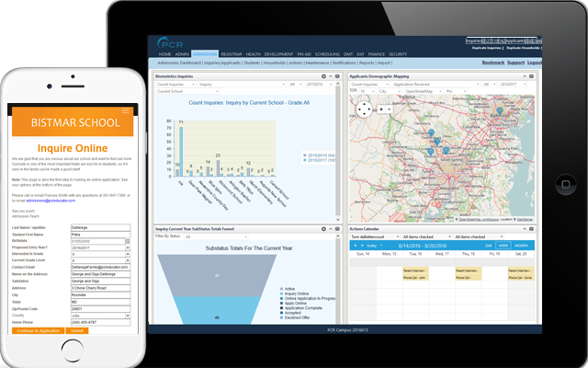Image resolution: width=588 pixels, height=368 pixels.
Task: Open Filter By Status dropdown
Action: (x=216, y=237)
